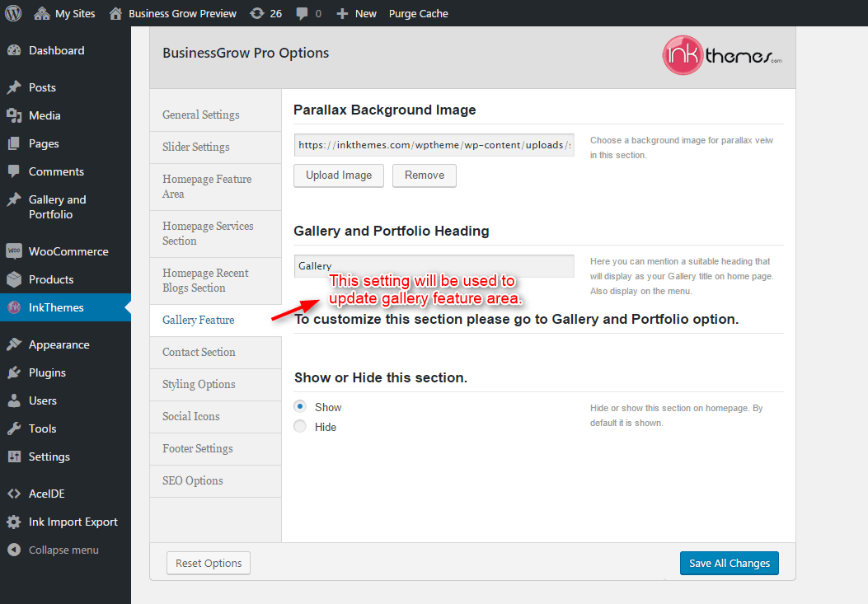Click the Products box icon
The image size is (868, 604).
point(14,279)
